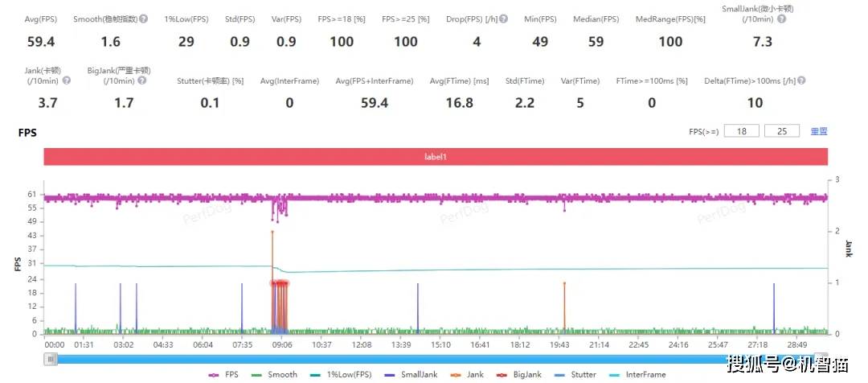Click the 1%Low(FPS) value 29

(186, 42)
